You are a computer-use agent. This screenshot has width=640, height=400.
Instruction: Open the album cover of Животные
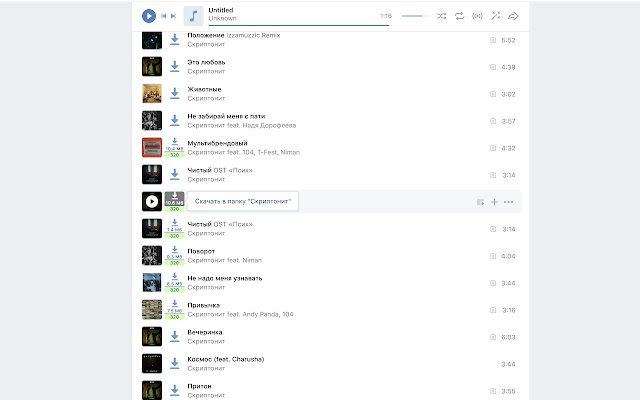152,93
